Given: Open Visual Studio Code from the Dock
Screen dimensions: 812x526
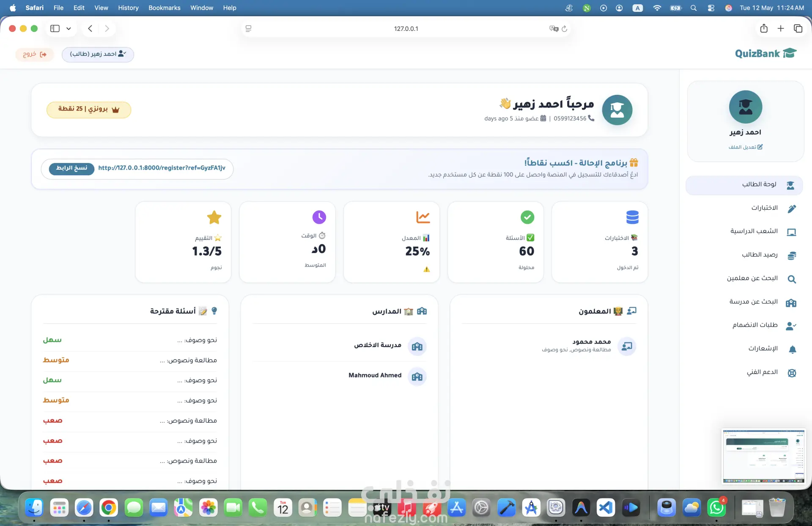Looking at the screenshot, I should pyautogui.click(x=606, y=507).
